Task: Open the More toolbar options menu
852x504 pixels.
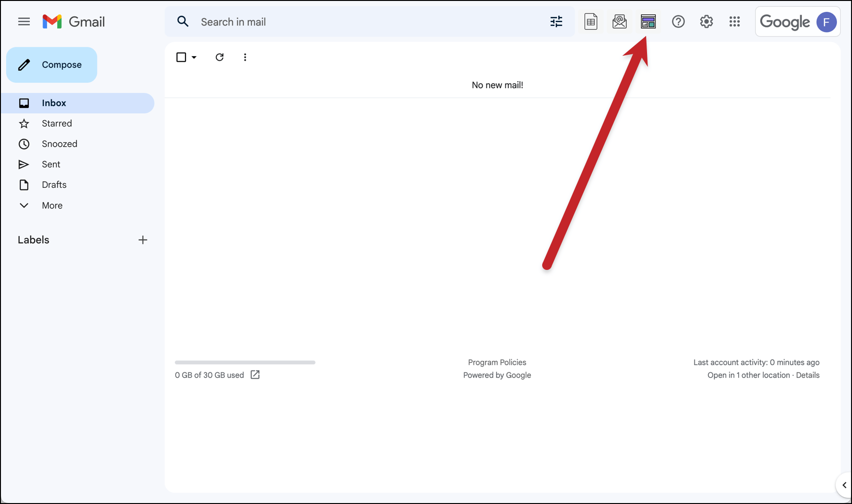Action: [x=245, y=57]
